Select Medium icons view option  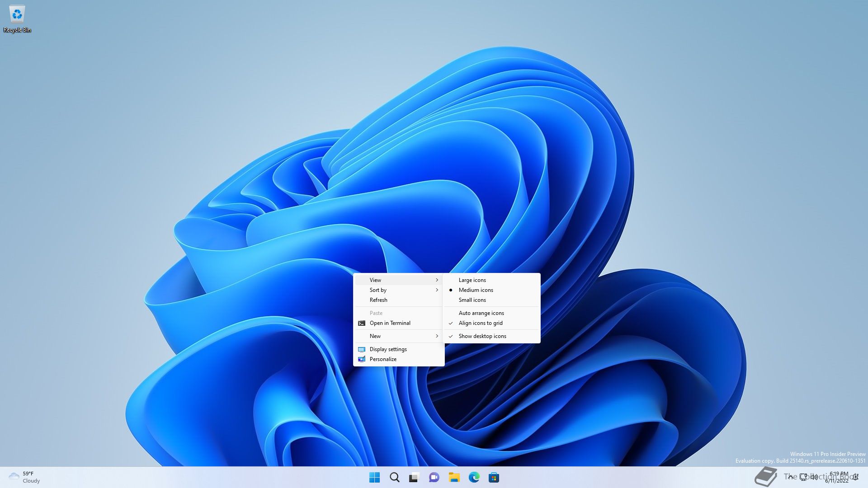492,290
